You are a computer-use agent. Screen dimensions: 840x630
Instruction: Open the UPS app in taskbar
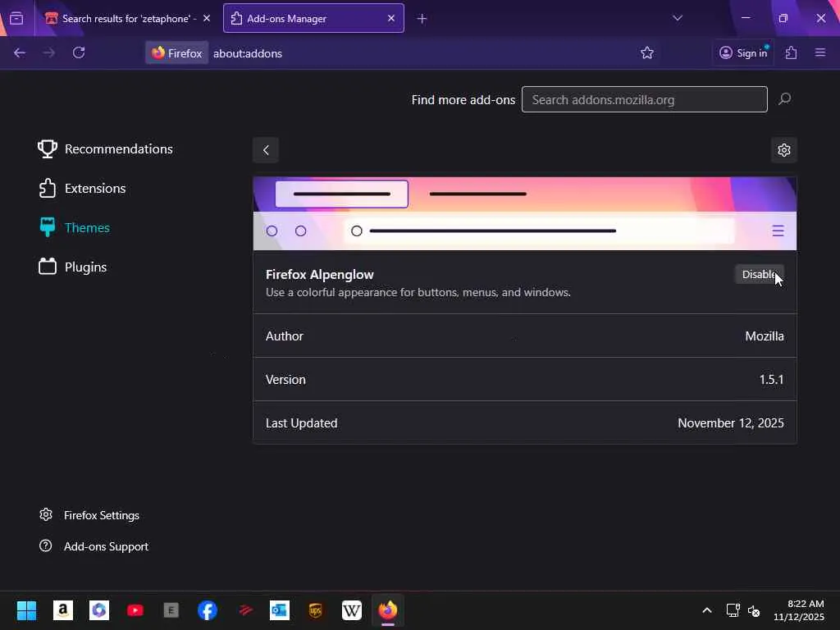click(x=316, y=610)
